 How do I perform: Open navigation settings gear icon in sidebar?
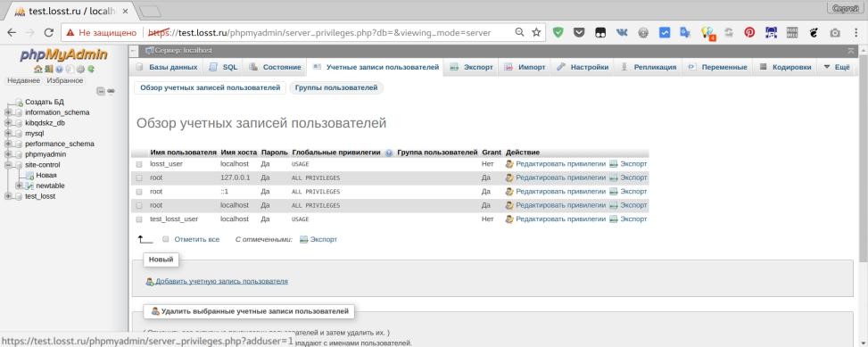(80, 70)
